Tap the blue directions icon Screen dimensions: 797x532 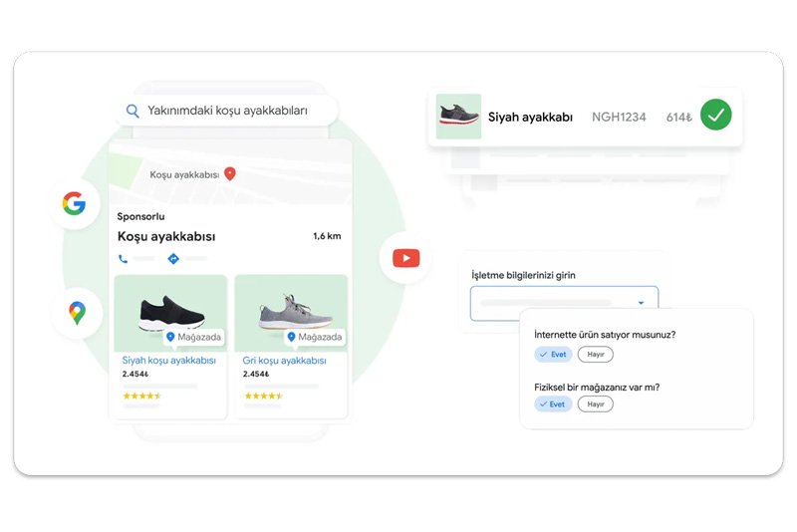173,259
